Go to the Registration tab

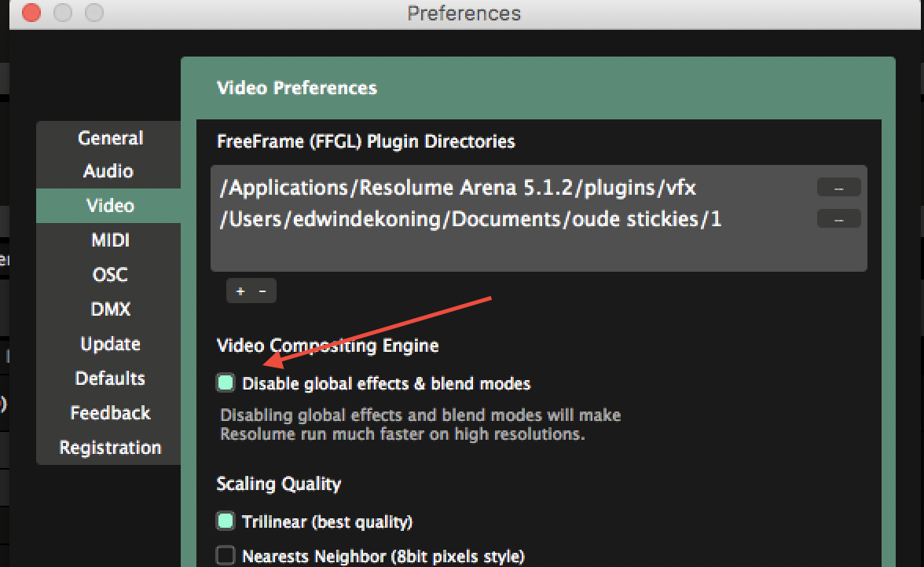click(110, 448)
